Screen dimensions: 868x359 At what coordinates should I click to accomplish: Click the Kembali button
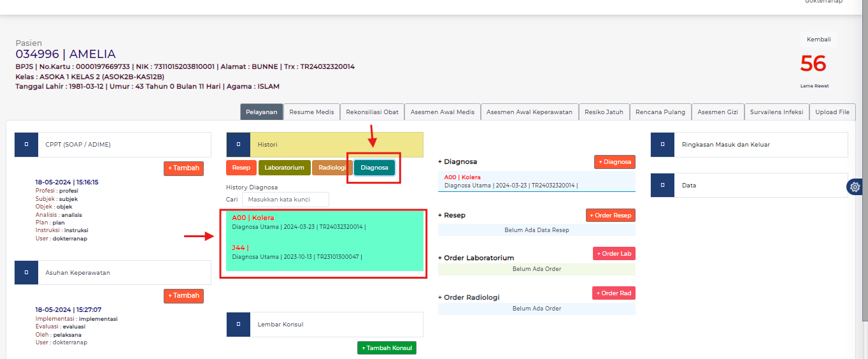coord(818,40)
